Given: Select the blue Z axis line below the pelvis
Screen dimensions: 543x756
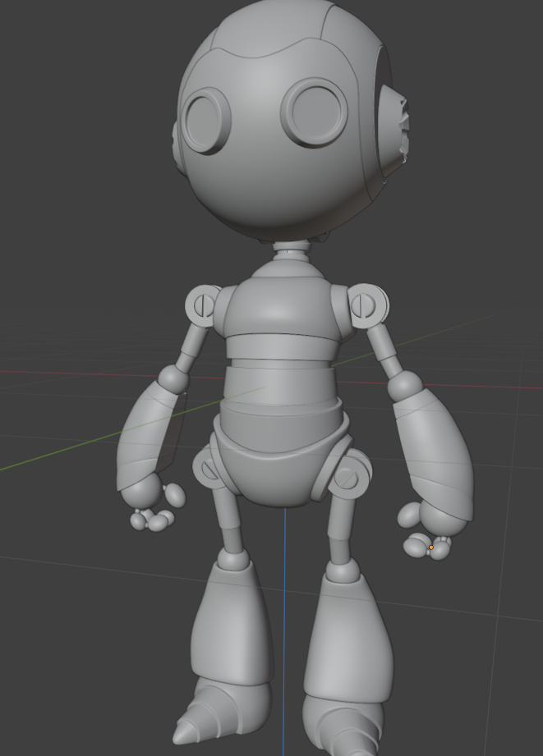Looking at the screenshot, I should tap(283, 631).
